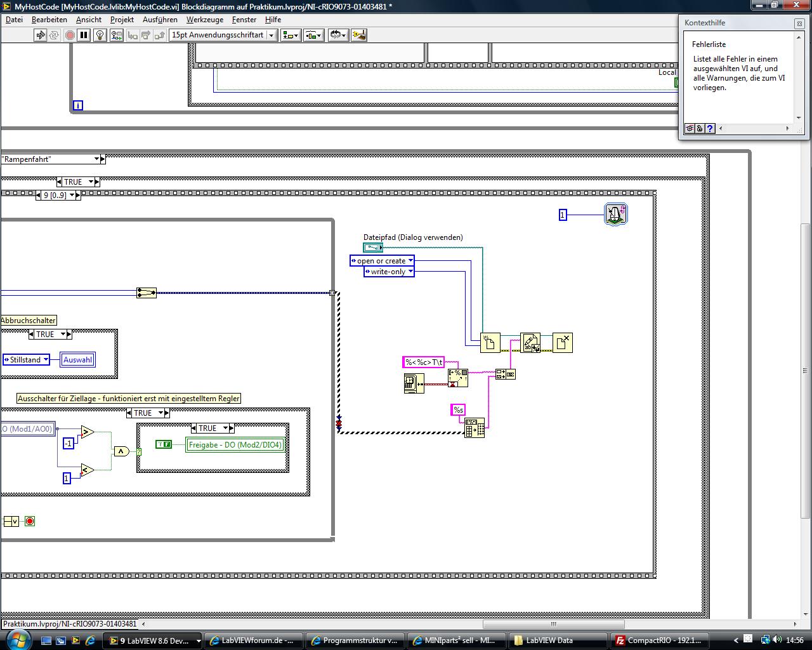Screen dimensions: 812x650
Task: Click the broken Run arrow in toolbar
Action: 40,36
